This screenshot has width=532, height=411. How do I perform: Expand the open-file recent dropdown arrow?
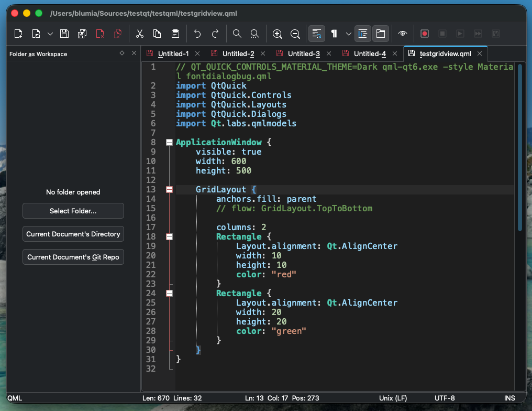coord(50,34)
